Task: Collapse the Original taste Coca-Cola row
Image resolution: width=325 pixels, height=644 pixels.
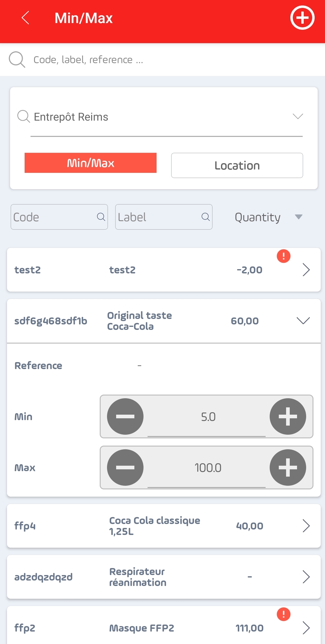Action: coord(303,321)
